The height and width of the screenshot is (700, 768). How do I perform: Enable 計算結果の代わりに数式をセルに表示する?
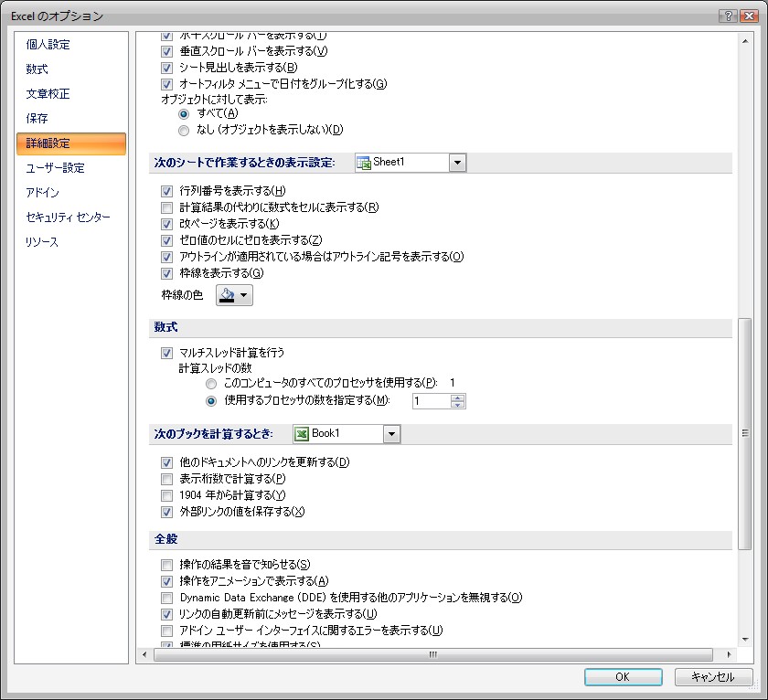click(x=166, y=207)
